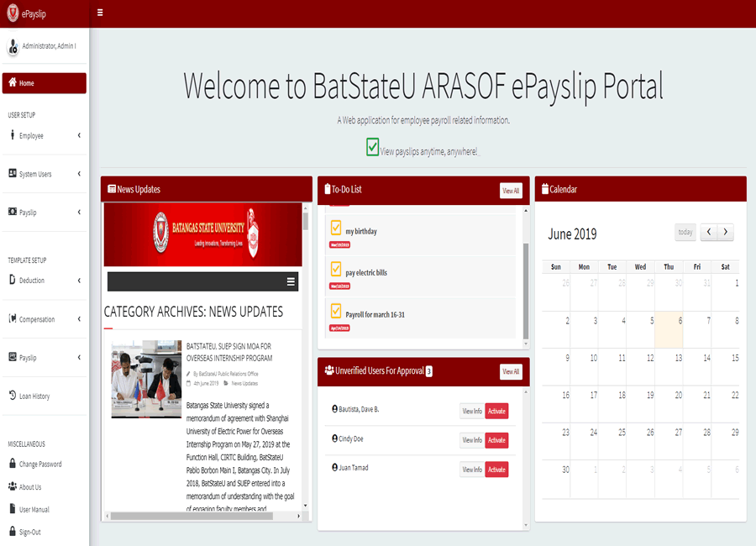
Task: Click the Payslip icon under User Setup
Action: (14, 213)
